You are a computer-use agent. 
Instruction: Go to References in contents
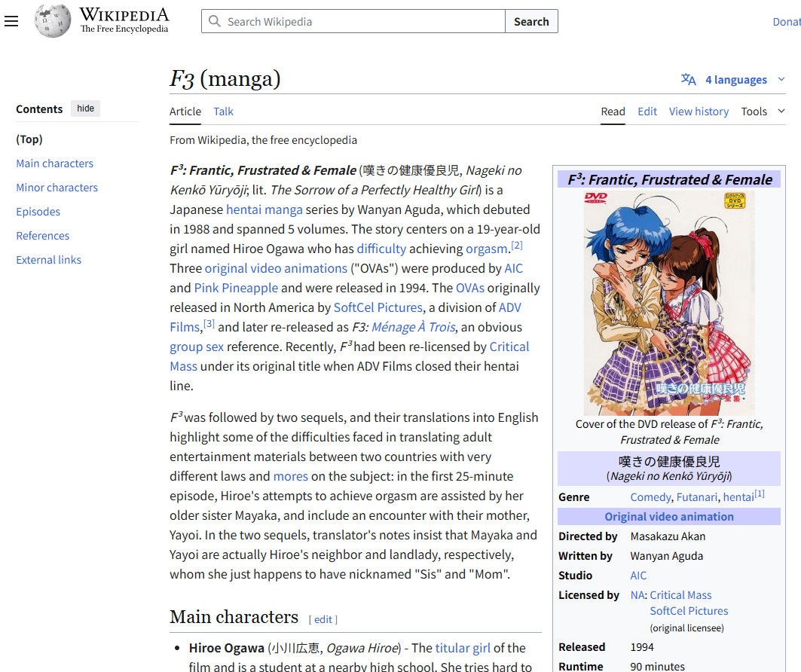(x=42, y=235)
